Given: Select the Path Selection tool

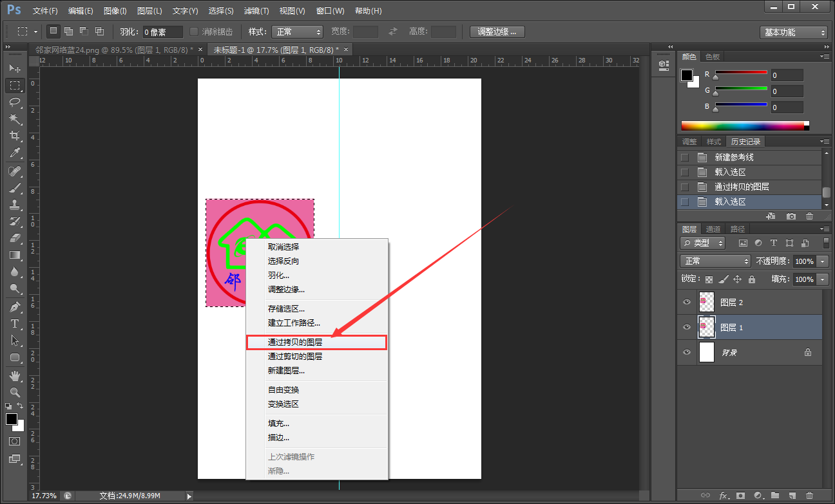Looking at the screenshot, I should pyautogui.click(x=15, y=341).
